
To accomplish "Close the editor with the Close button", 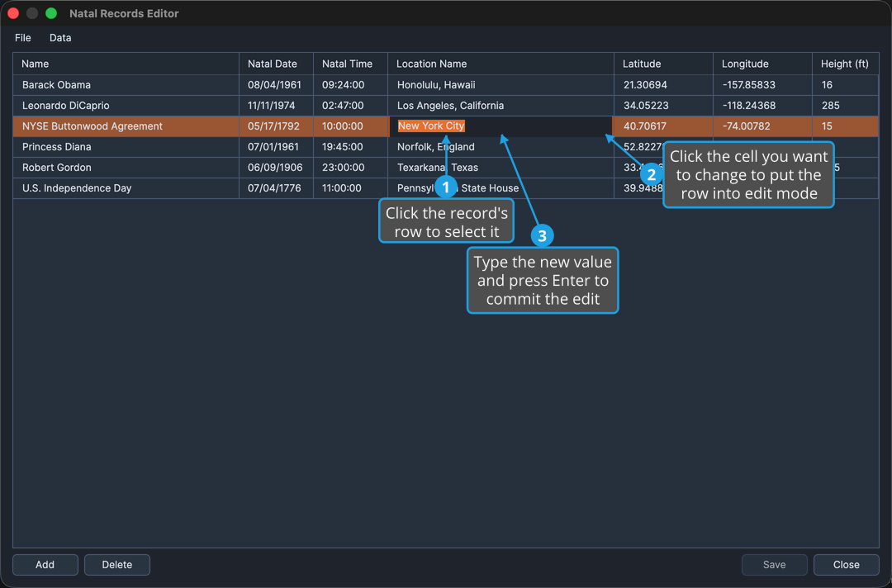I will pos(847,565).
